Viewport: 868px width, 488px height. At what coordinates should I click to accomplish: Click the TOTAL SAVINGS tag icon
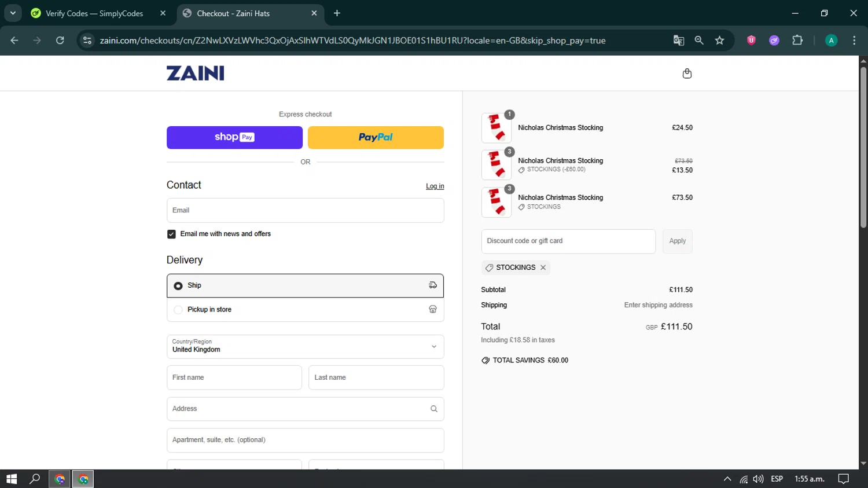486,360
